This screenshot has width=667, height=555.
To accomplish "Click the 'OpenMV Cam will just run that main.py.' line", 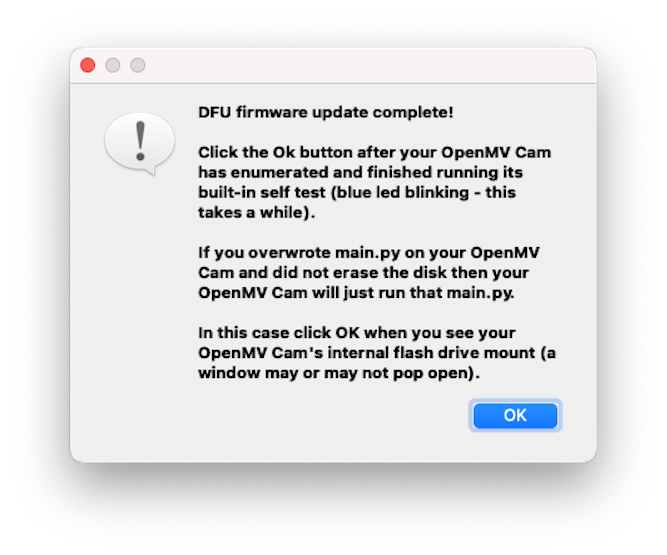I will pyautogui.click(x=356, y=293).
